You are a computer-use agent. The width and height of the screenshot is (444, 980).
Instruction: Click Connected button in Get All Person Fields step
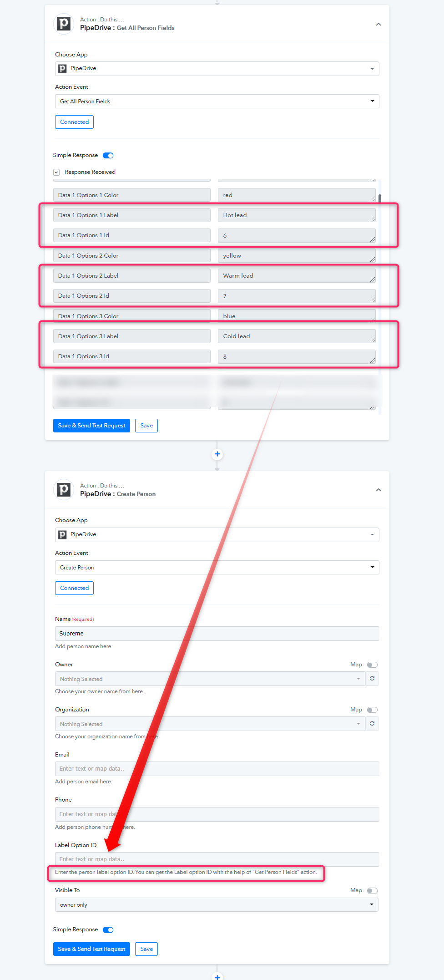(x=75, y=122)
